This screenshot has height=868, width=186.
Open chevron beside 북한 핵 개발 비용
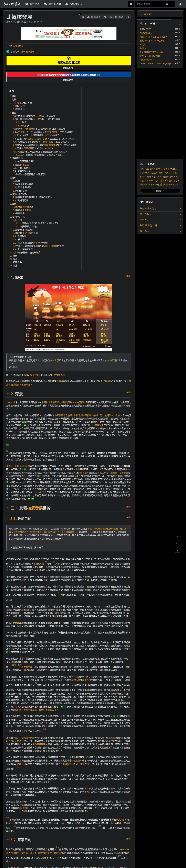180,225
